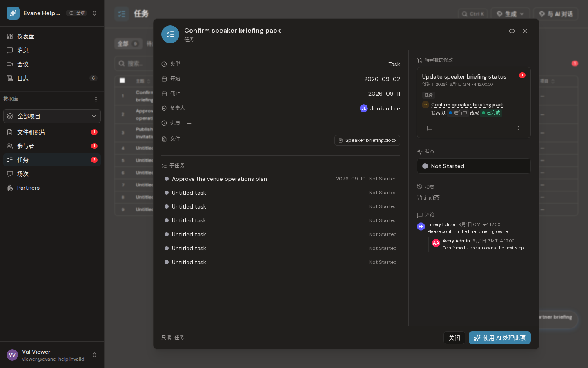Click the 任务 page header icon
588x368 pixels.
(122, 14)
